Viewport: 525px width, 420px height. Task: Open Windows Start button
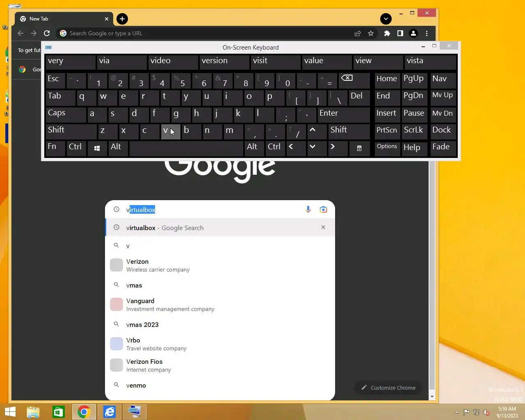coord(10,411)
